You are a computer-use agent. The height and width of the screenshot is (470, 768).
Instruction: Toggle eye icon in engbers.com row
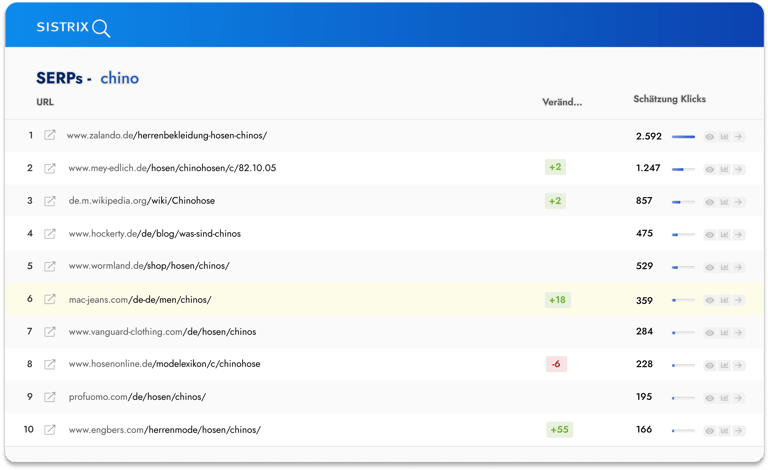click(709, 431)
